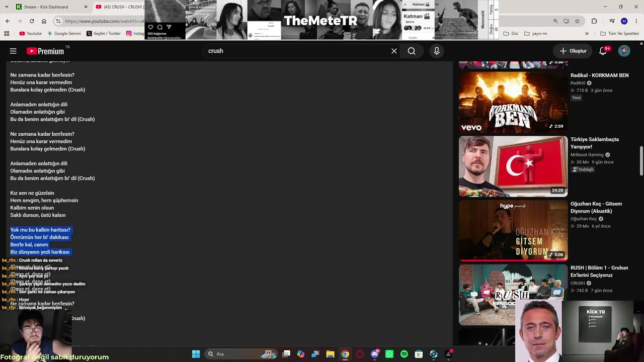Click lyric 'Saklı dursun, üstü kalsın'
The width and height of the screenshot is (644, 362).
[x=38, y=215]
